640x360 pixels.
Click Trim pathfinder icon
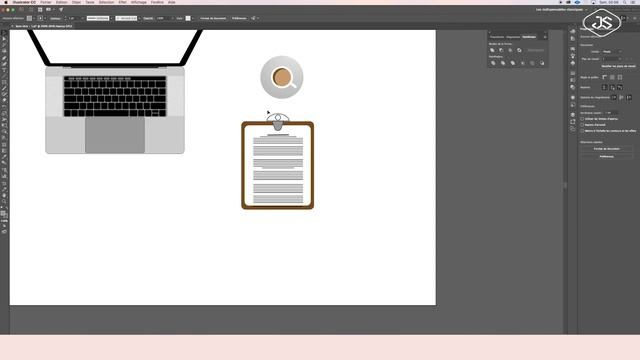(x=503, y=63)
